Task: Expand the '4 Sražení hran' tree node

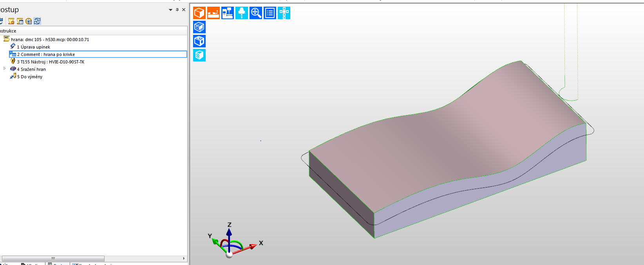Action: click(5, 69)
